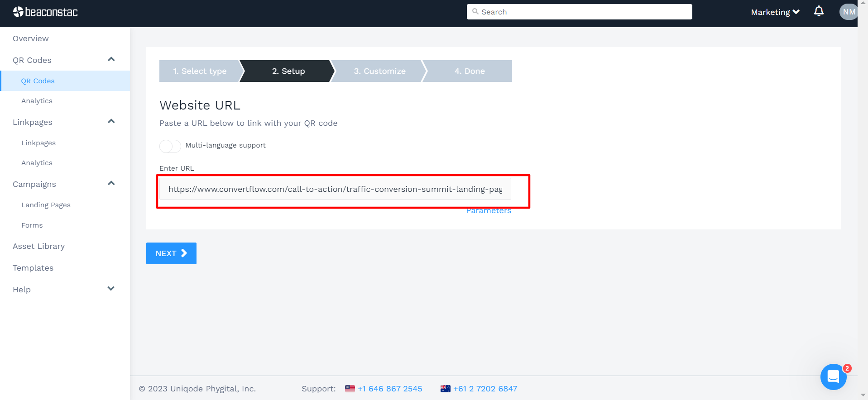Screen dimensions: 868x400
Task: Open Landing Pages in sidebar
Action: [x=46, y=205]
